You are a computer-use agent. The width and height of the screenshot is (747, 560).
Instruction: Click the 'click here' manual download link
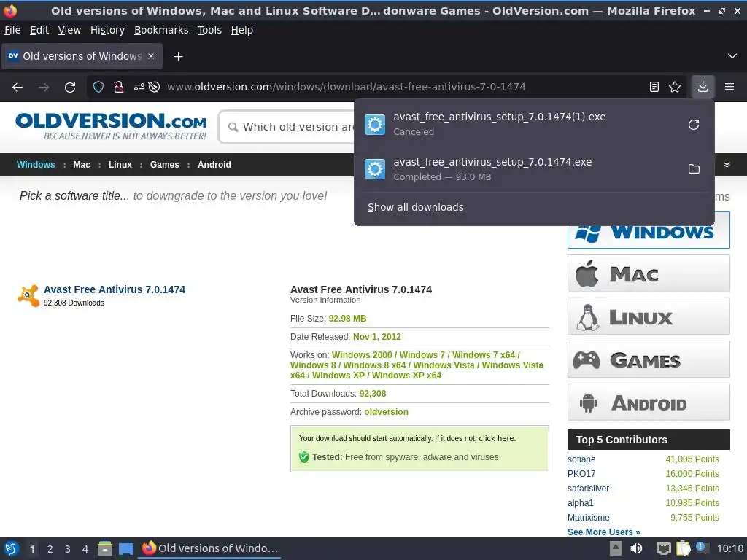coord(496,438)
